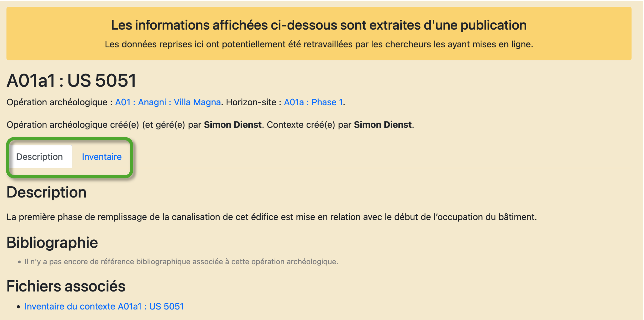Click the first bold Simon Dienst name

coord(232,125)
